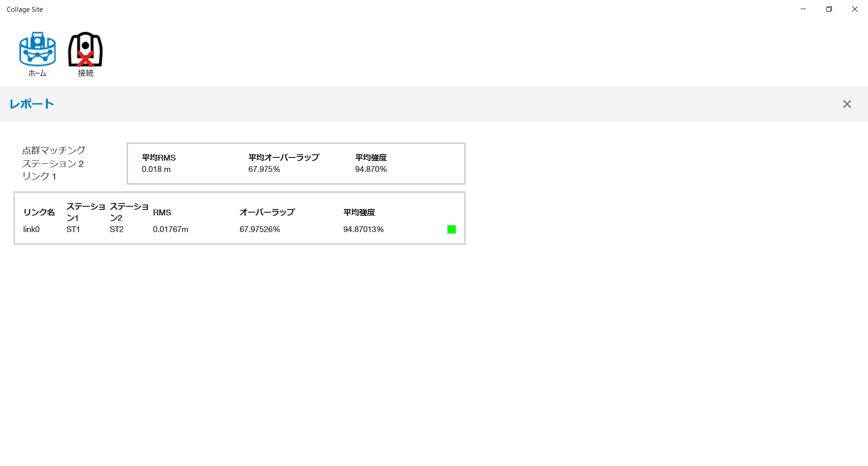This screenshot has height=466, width=868.
Task: Select the average intensity value 94.87013%
Action: click(363, 229)
